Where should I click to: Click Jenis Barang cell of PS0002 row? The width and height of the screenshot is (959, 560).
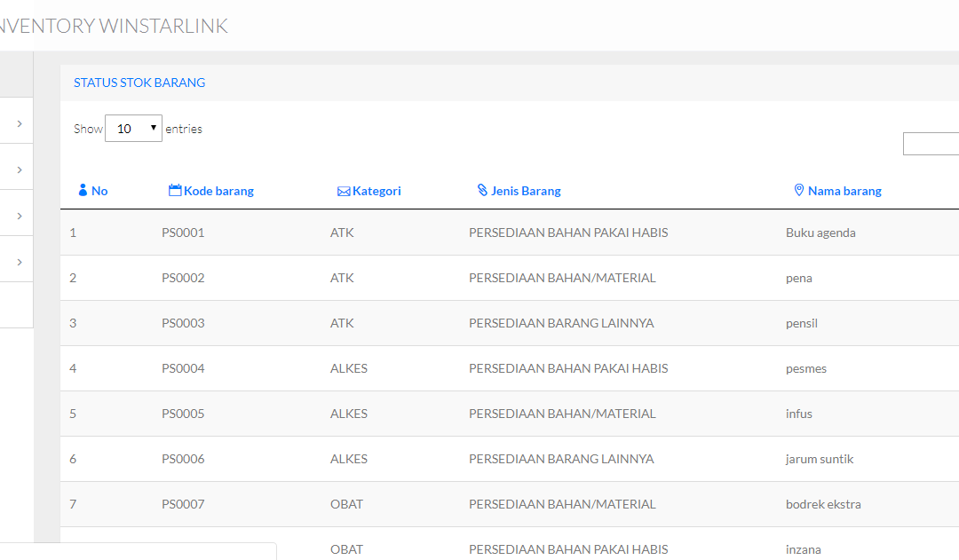click(x=562, y=278)
